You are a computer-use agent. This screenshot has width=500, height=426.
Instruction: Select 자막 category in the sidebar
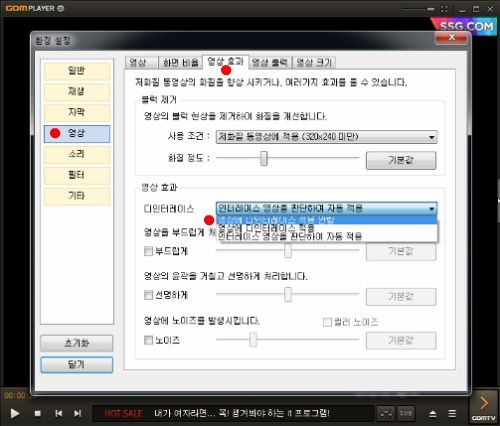point(77,113)
